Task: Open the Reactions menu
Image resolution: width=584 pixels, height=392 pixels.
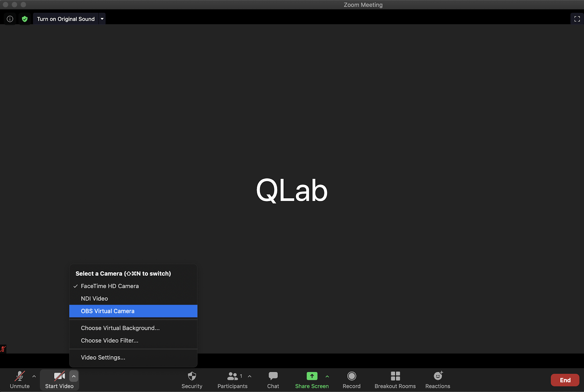Action: [x=438, y=380]
